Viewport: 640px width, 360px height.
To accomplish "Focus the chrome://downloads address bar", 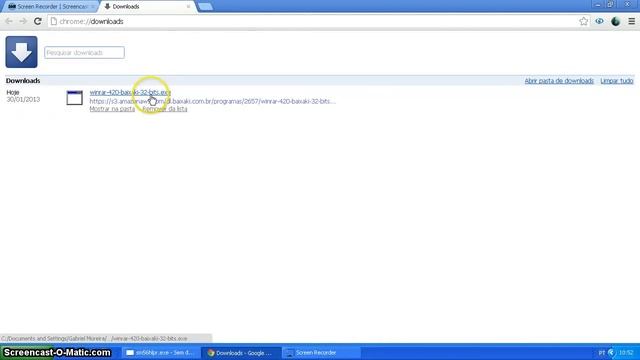I will 318,21.
